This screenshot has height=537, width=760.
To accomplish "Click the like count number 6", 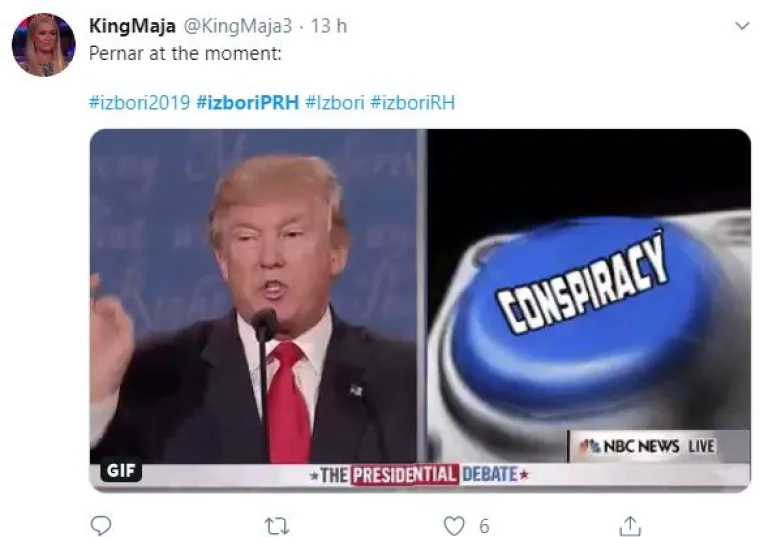I will [x=484, y=526].
